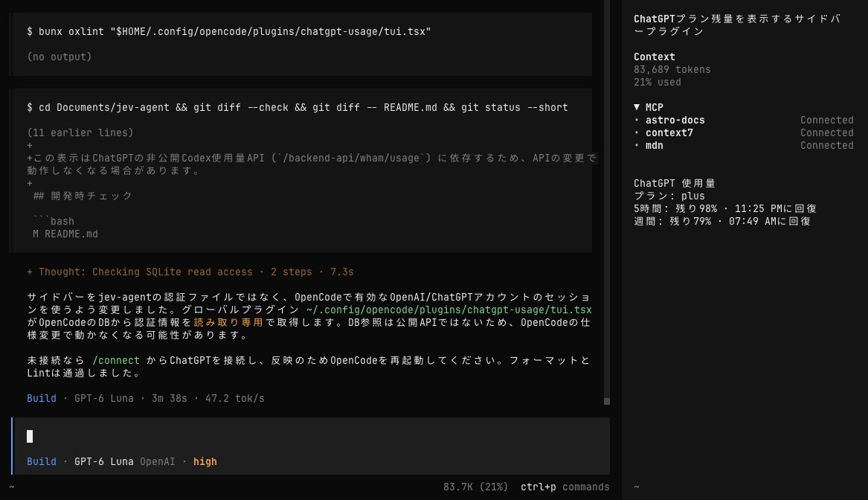The height and width of the screenshot is (500, 868).
Task: Select the context7 MCP server
Action: pos(669,133)
